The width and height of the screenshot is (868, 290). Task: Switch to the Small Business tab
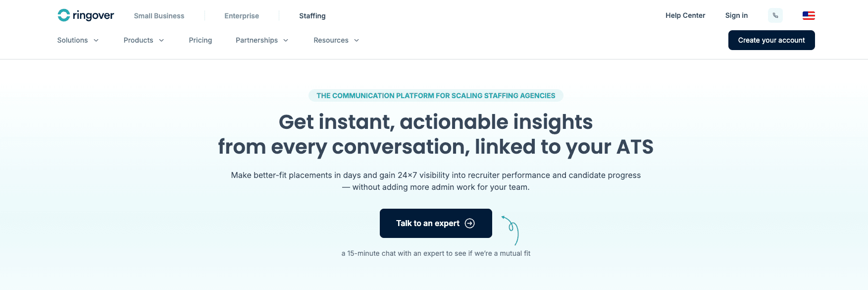pos(159,16)
